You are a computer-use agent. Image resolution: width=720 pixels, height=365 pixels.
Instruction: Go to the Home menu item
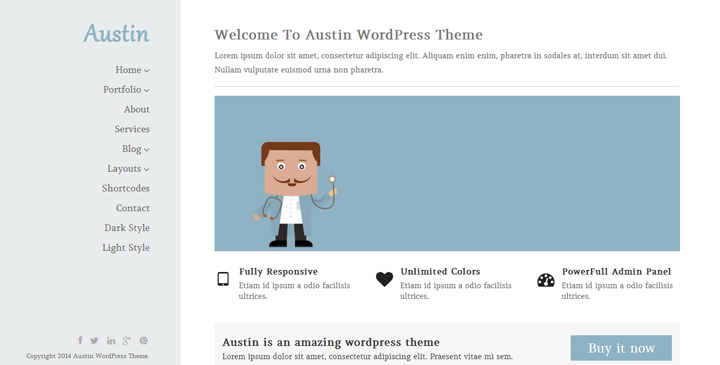point(128,70)
